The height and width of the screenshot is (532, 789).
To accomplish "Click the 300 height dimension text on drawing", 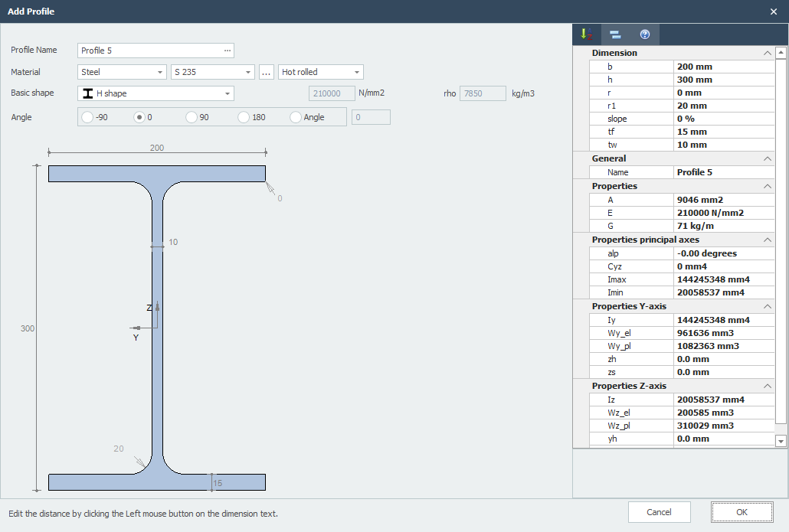I will point(28,328).
